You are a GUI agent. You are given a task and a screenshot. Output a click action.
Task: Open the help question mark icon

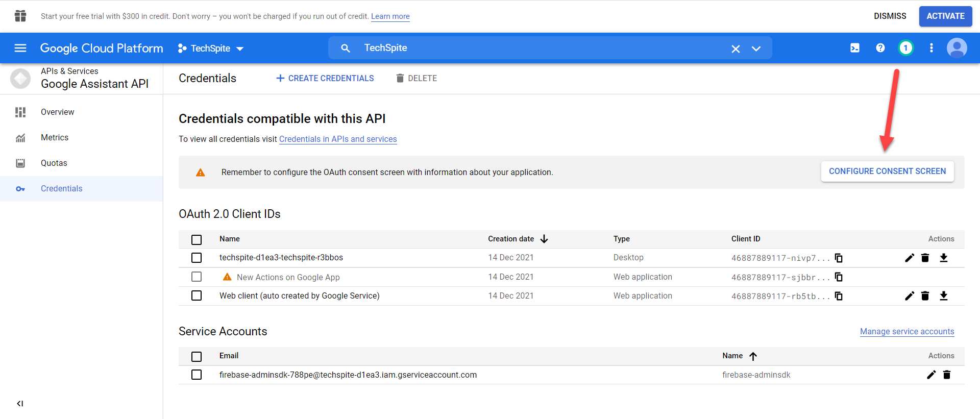click(x=880, y=48)
